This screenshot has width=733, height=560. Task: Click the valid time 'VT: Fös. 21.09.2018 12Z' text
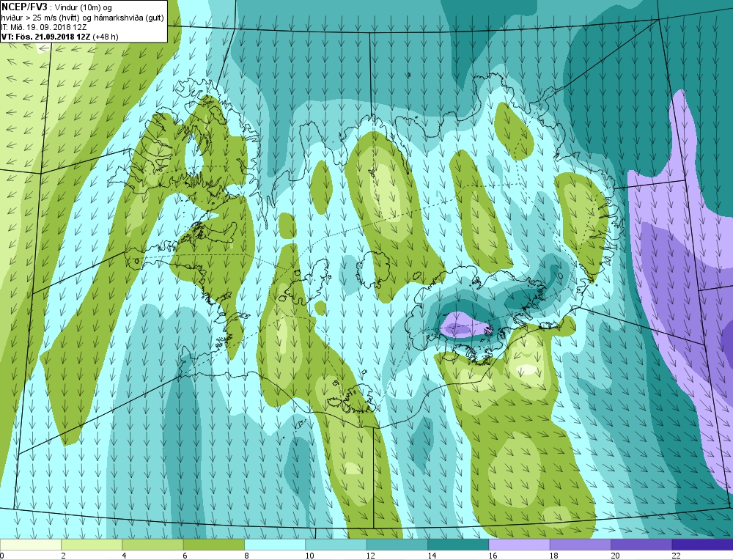coord(45,37)
